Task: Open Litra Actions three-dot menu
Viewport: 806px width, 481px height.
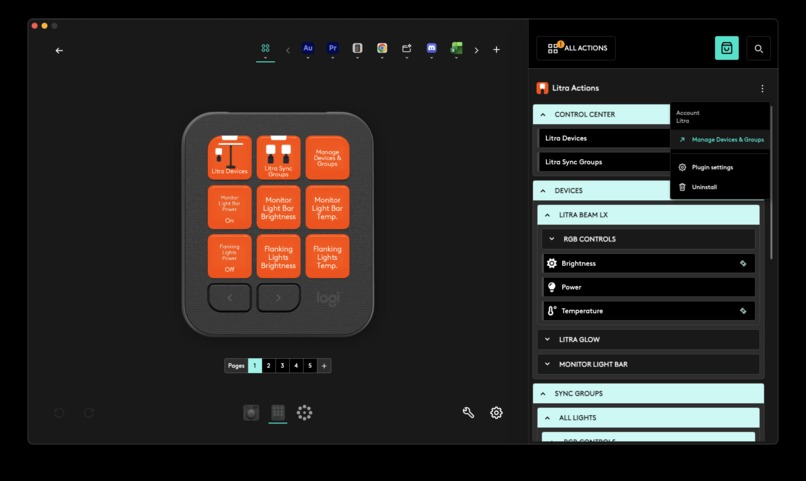Action: 762,88
